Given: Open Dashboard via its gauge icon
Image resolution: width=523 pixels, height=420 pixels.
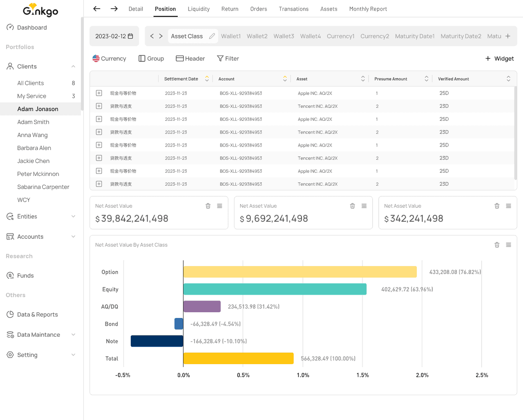Looking at the screenshot, I should pyautogui.click(x=10, y=27).
